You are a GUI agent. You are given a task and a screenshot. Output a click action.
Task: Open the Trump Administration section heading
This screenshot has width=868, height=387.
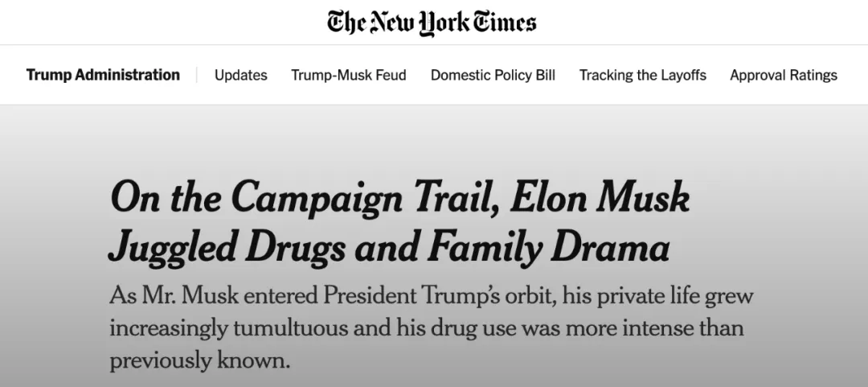click(103, 75)
